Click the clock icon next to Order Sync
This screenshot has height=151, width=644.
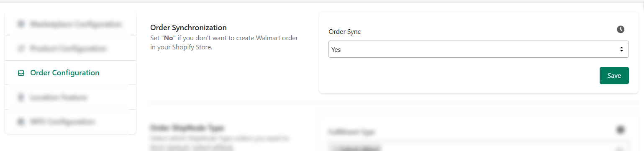click(x=621, y=29)
